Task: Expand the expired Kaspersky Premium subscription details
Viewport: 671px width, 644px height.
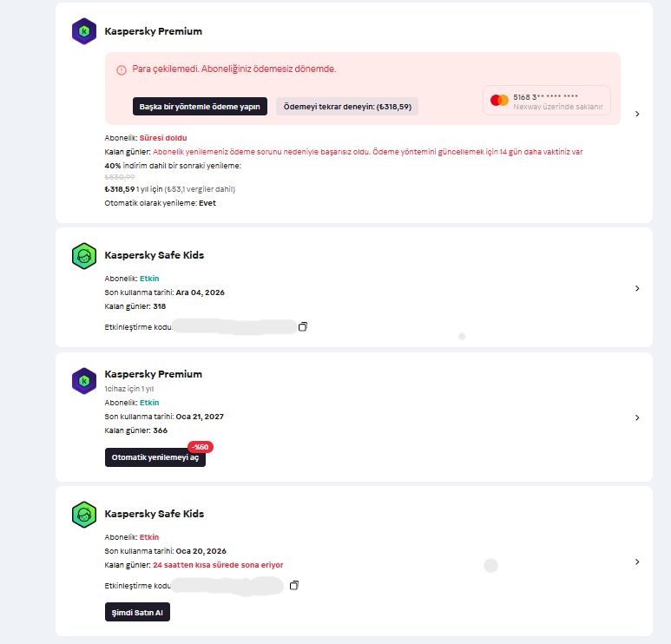Action: 637,114
